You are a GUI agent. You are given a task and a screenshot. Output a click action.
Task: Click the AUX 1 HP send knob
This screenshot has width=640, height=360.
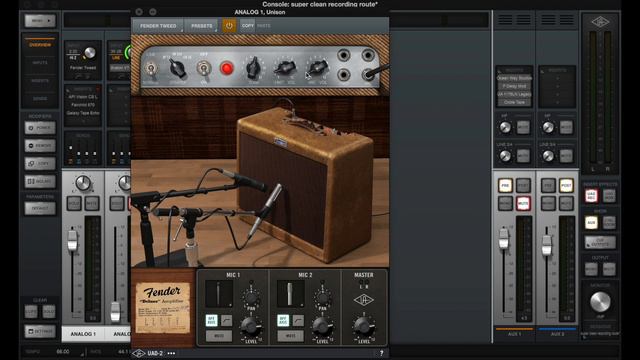(x=505, y=127)
